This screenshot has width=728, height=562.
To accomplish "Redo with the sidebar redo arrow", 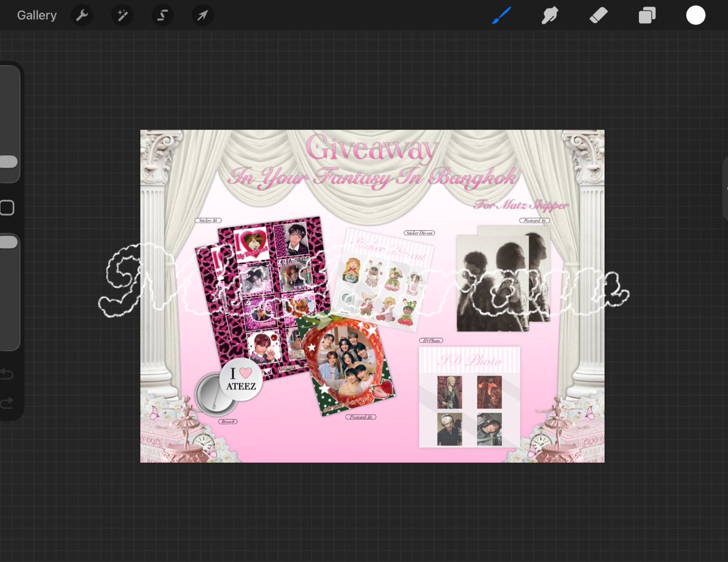I will click(7, 403).
